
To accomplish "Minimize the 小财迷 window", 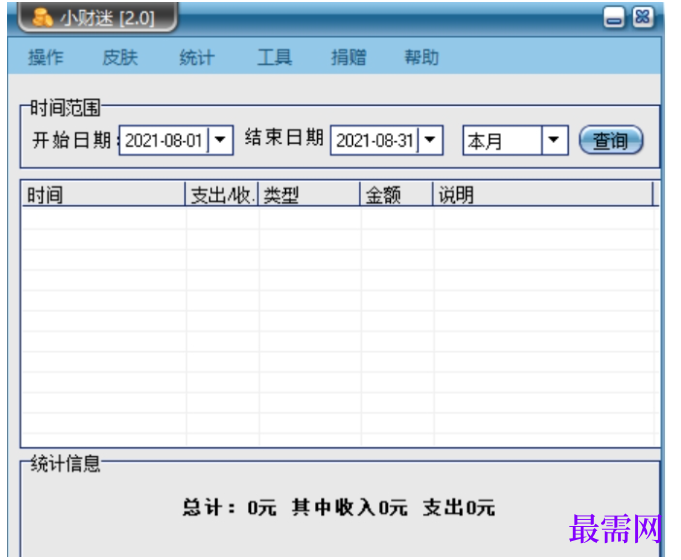I will tap(614, 17).
